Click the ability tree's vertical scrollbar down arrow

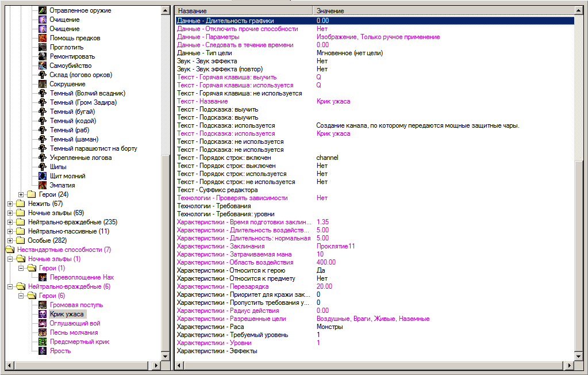pyautogui.click(x=166, y=357)
